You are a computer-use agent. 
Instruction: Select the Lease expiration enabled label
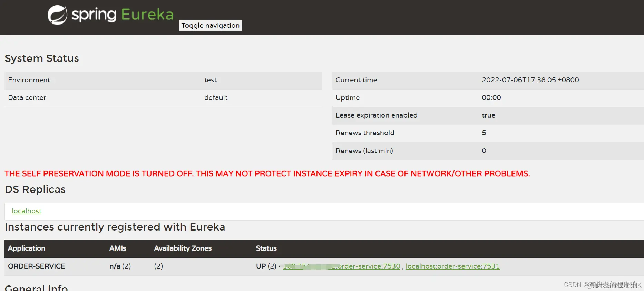(x=377, y=115)
